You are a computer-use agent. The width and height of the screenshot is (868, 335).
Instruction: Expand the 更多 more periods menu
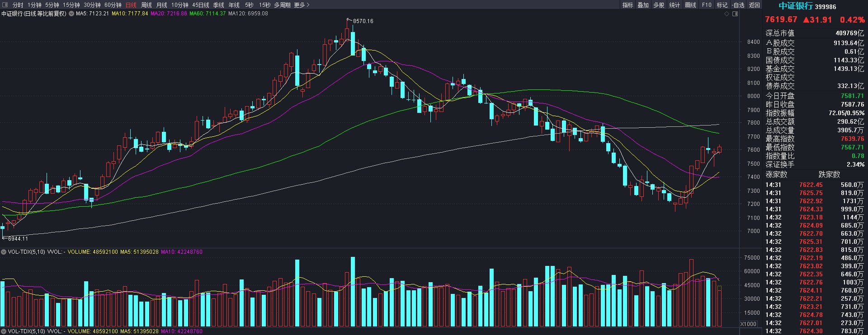click(302, 5)
